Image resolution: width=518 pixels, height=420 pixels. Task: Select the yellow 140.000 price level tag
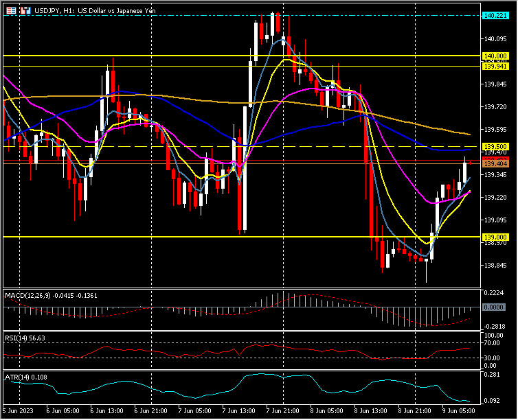coord(495,55)
